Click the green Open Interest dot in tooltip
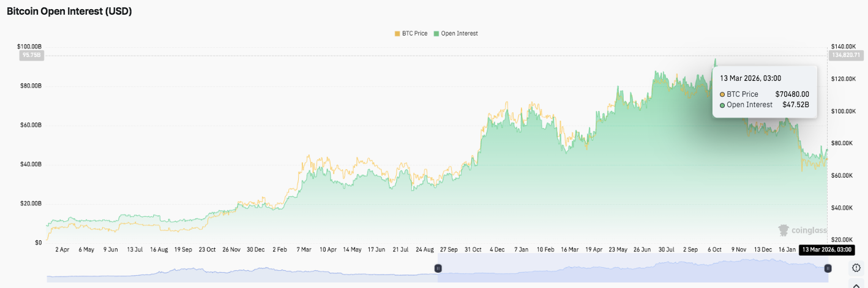Viewport: 868px width, 288px height. pos(722,105)
